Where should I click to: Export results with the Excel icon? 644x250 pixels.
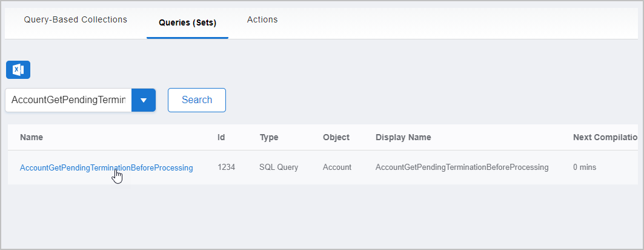click(18, 70)
